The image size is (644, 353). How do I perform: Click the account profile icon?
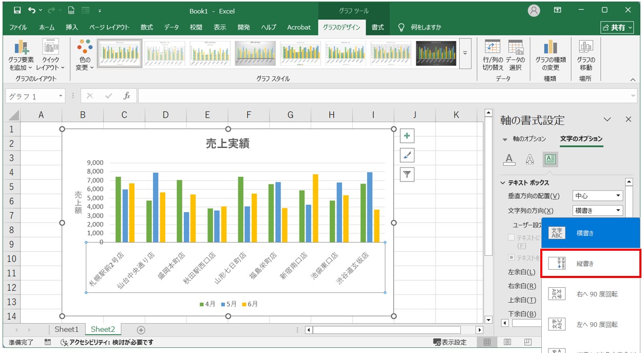click(x=534, y=10)
